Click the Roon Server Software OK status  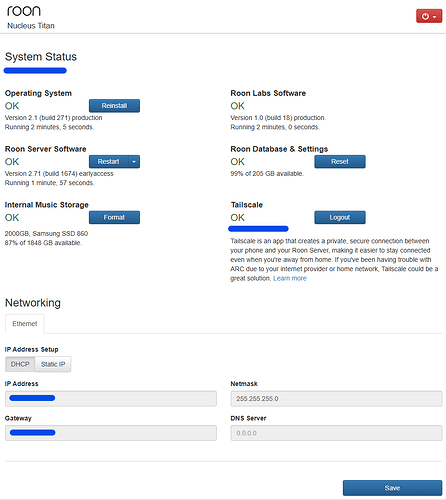12,162
